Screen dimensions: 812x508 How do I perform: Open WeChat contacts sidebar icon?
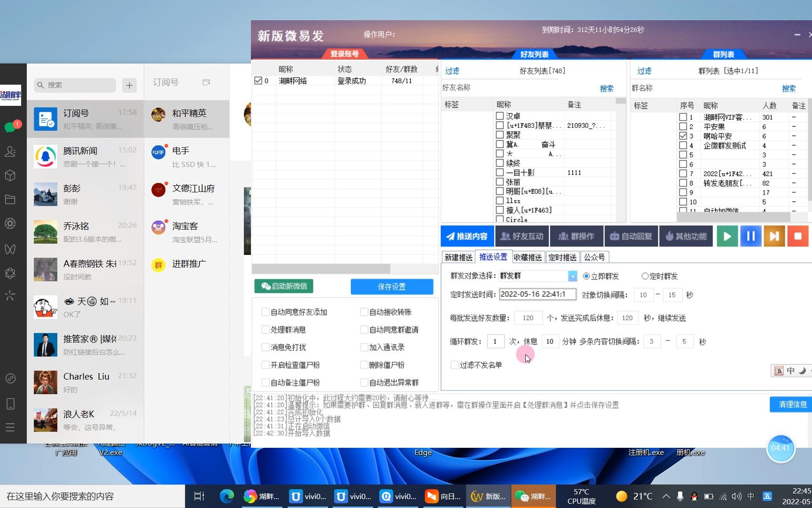pyautogui.click(x=10, y=151)
